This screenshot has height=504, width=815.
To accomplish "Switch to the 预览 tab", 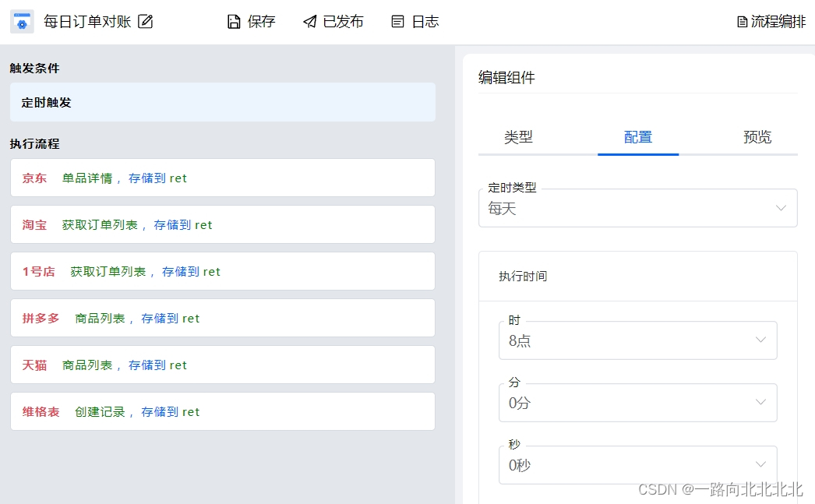I will tap(757, 137).
